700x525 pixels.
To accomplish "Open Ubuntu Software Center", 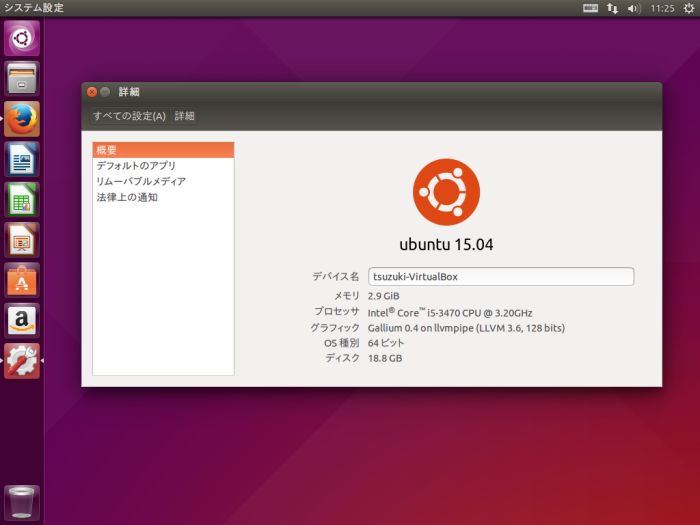I will [x=22, y=280].
